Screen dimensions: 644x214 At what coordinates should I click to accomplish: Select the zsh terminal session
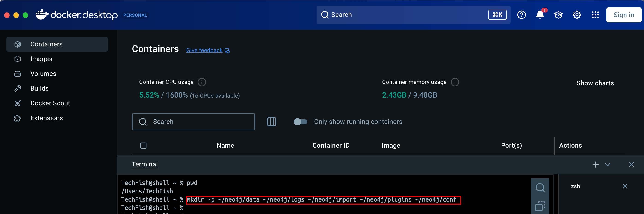click(x=576, y=187)
